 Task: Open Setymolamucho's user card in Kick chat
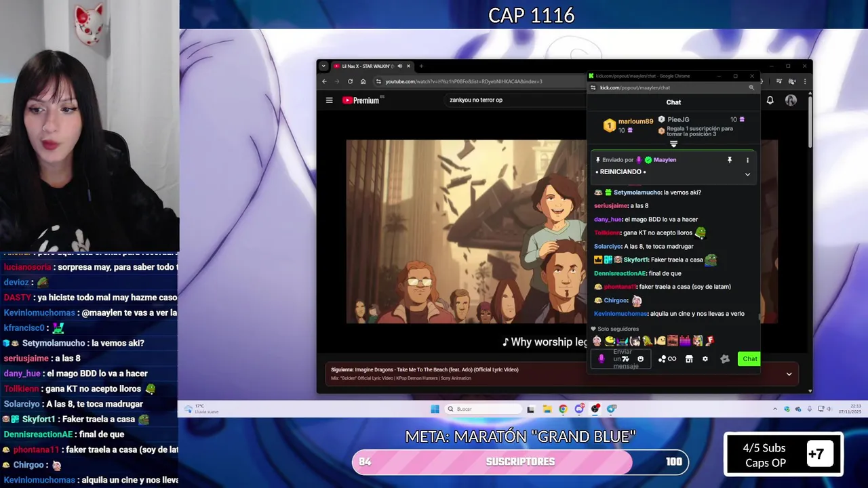(637, 192)
